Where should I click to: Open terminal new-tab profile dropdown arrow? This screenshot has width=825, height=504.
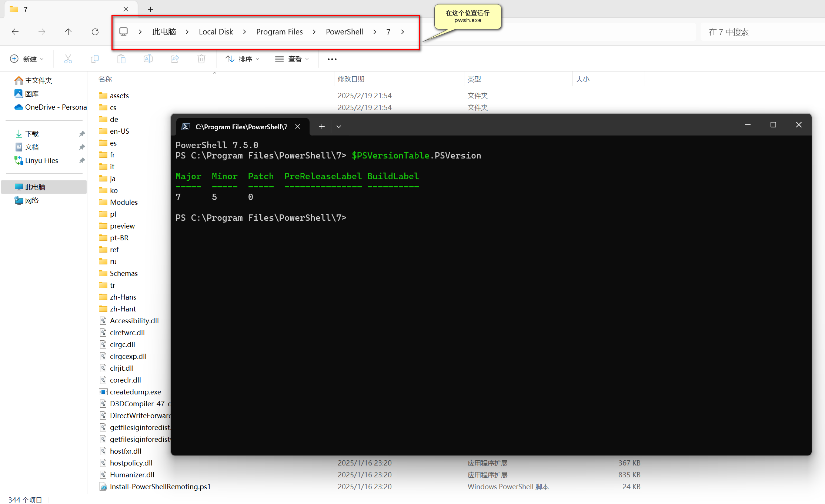339,127
